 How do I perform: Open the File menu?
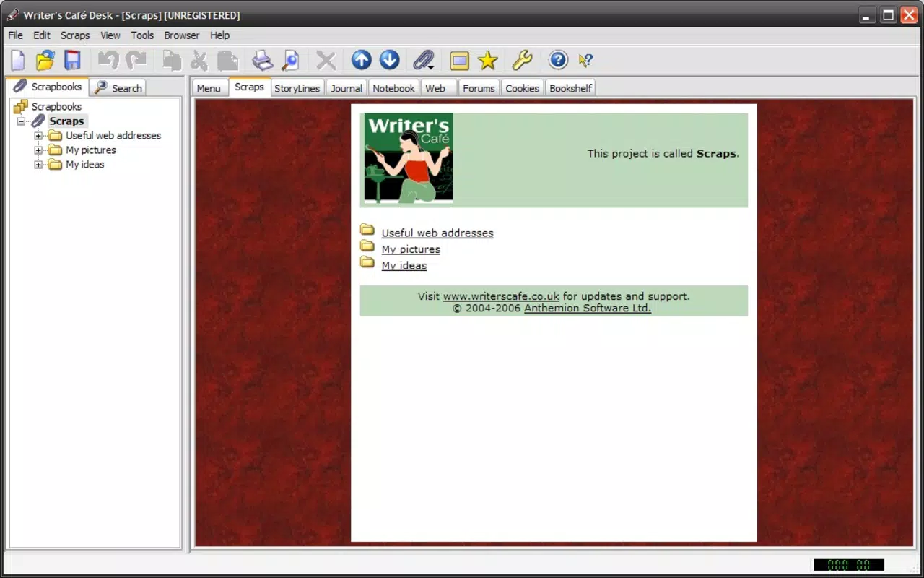(x=15, y=35)
